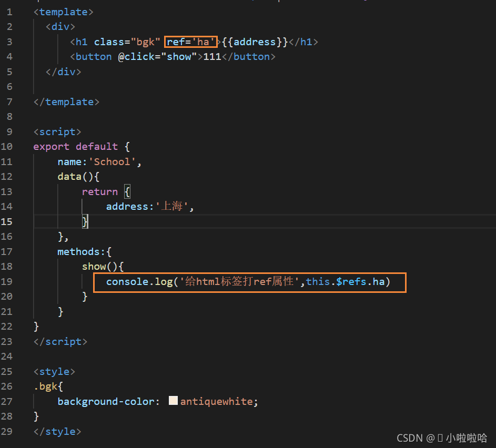Viewport: 496px width, 448px height.
Task: Click the </button> closing tag
Action: coord(249,57)
